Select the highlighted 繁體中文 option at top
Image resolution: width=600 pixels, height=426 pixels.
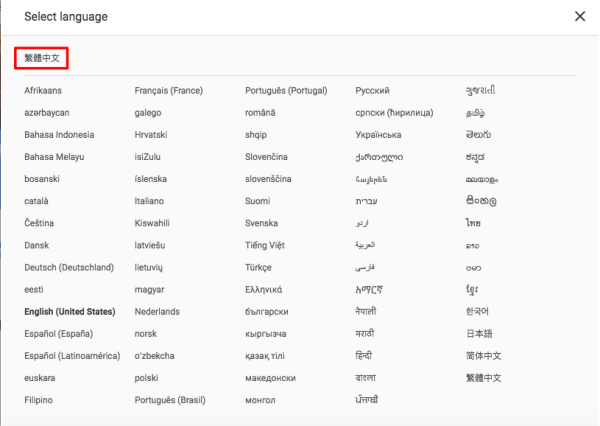tap(41, 59)
